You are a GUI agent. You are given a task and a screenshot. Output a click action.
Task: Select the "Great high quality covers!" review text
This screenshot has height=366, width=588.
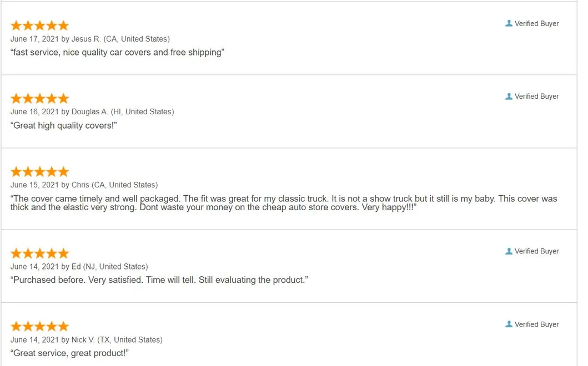[64, 125]
